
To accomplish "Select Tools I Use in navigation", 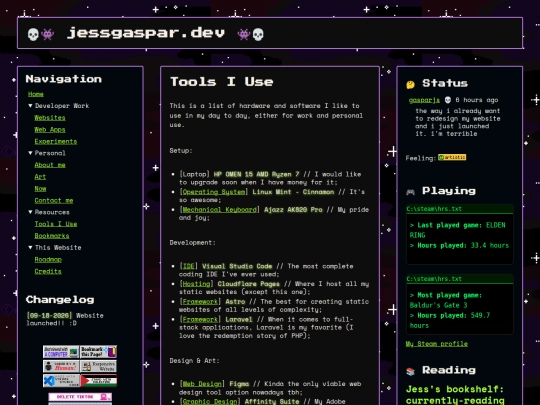I will tap(56, 224).
